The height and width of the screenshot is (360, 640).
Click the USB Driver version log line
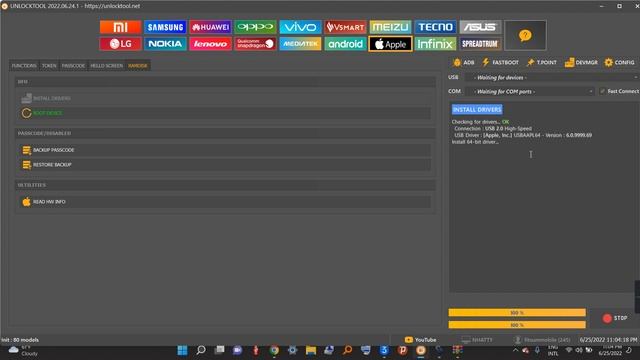[523, 135]
